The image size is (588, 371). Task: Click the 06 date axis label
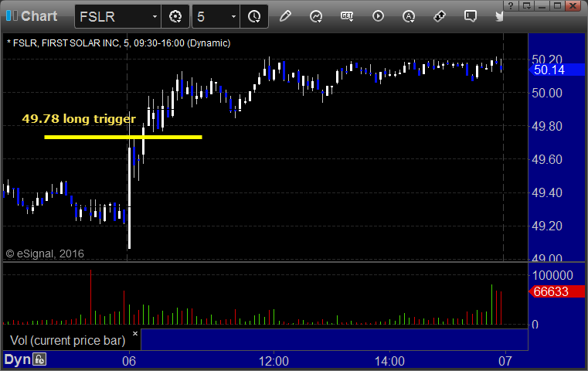point(129,361)
